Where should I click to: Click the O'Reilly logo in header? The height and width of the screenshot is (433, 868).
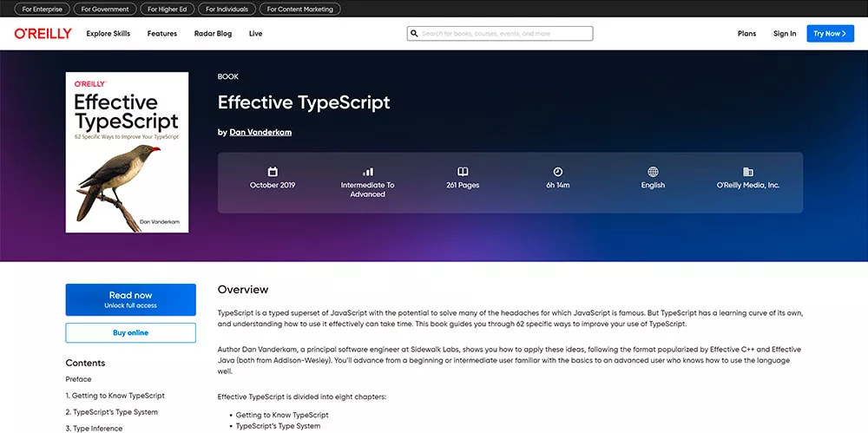pos(43,34)
